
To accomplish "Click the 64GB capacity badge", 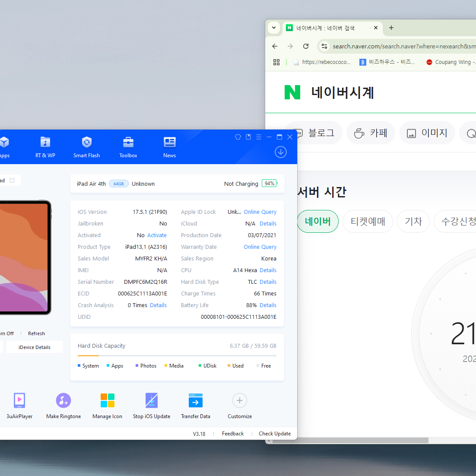I will (118, 184).
